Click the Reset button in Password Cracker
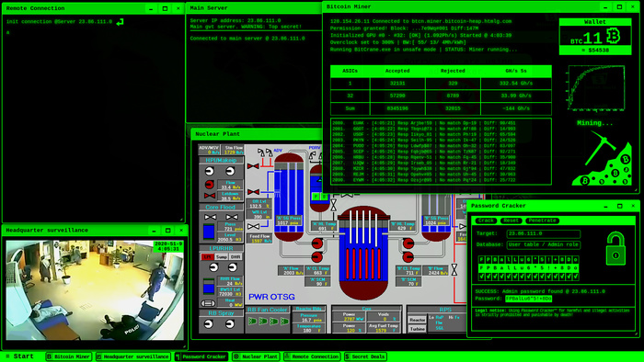The height and width of the screenshot is (362, 644). click(511, 221)
